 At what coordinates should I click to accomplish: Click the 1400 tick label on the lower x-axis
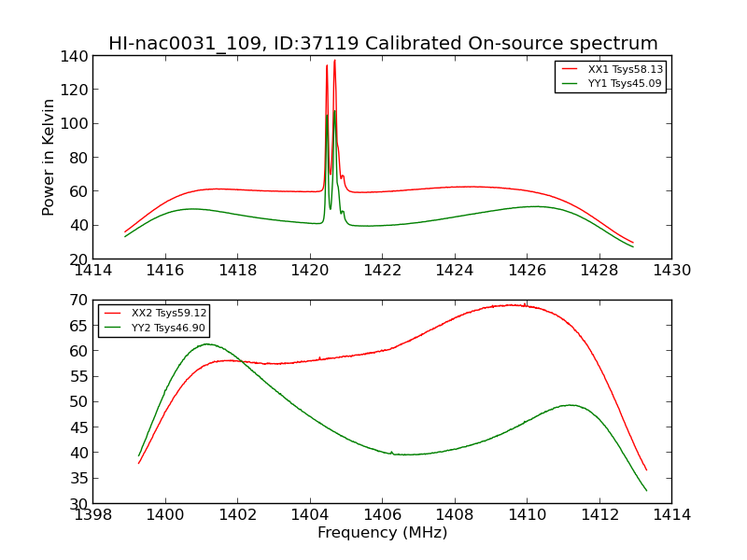point(165,514)
